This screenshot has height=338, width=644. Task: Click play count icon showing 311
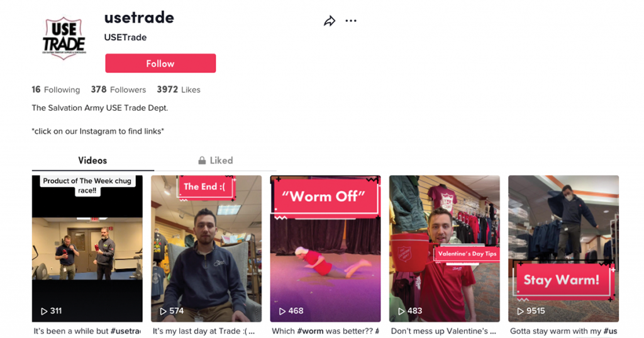44,312
